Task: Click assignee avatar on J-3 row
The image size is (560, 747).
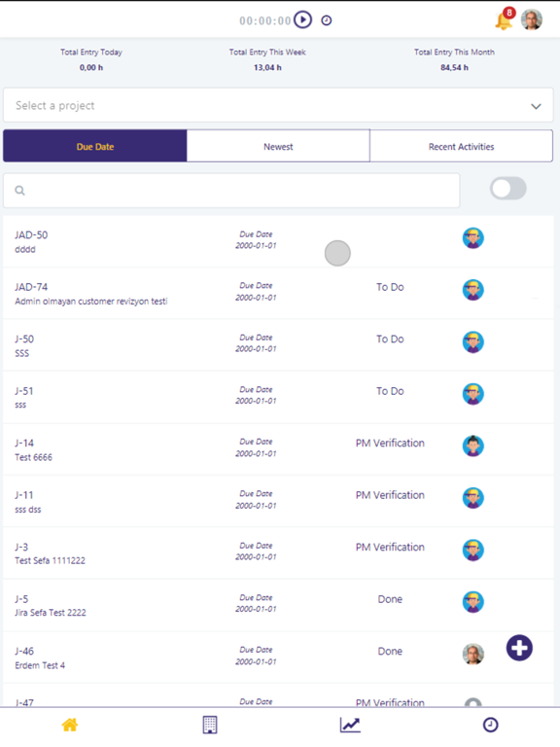Action: 472,551
